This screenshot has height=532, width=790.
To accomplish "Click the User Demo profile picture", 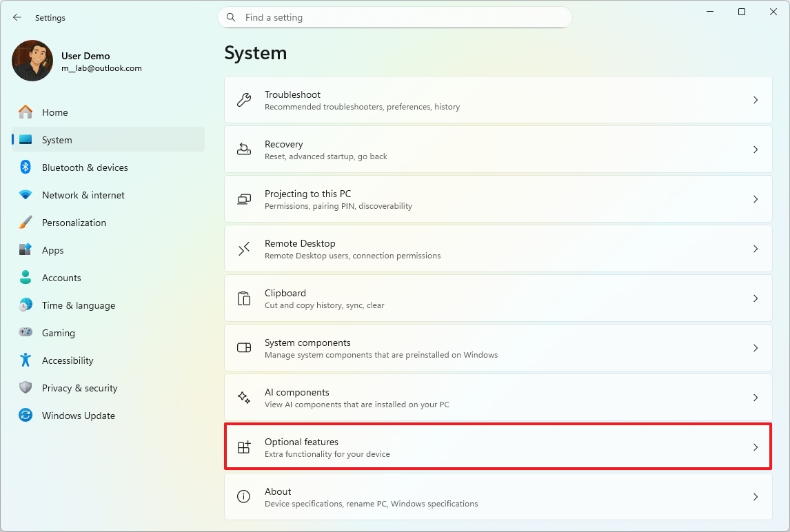I will point(32,61).
